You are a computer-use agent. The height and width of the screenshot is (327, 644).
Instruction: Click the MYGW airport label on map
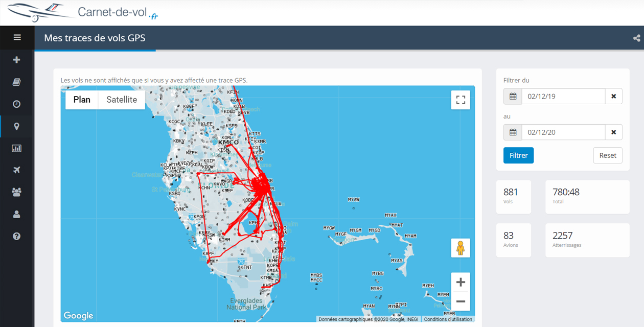(x=329, y=228)
